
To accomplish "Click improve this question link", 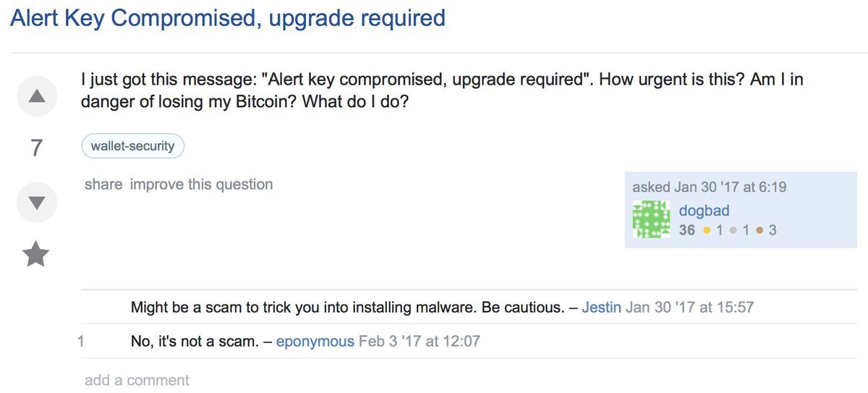I will pos(201,185).
